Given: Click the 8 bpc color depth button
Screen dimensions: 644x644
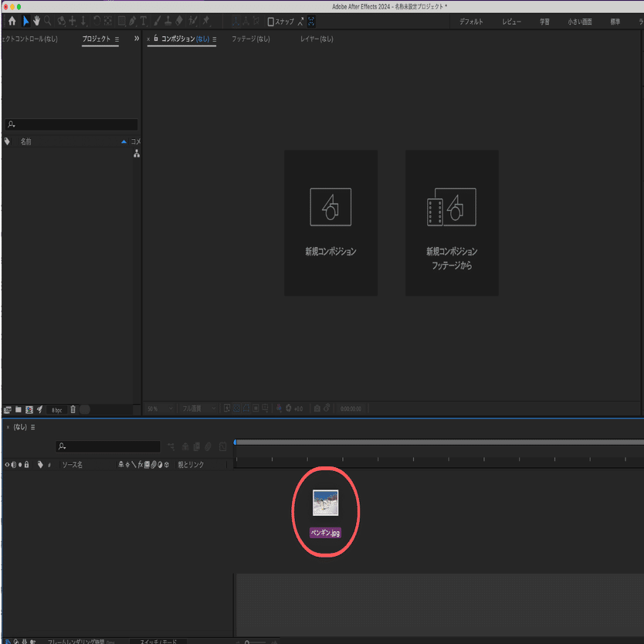Looking at the screenshot, I should coord(56,410).
